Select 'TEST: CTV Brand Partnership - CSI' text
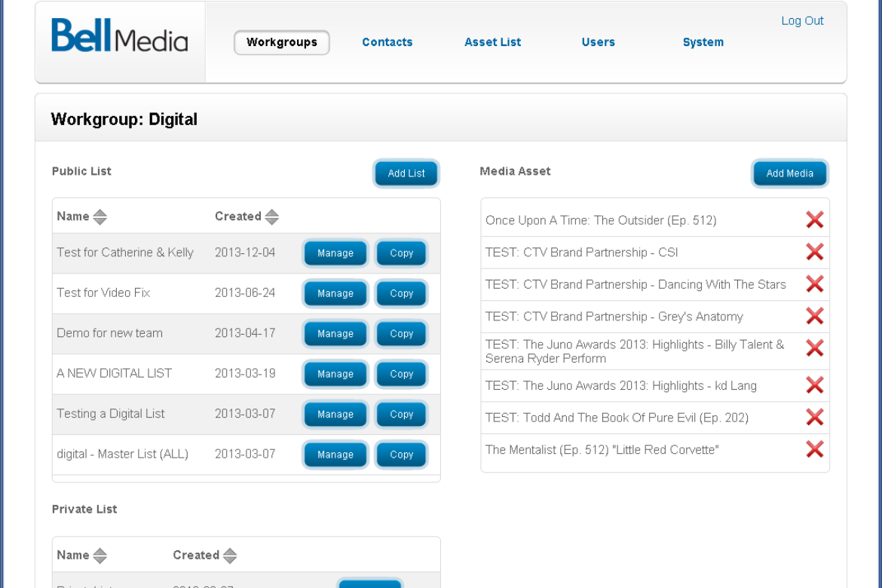The width and height of the screenshot is (882, 588). pyautogui.click(x=582, y=252)
